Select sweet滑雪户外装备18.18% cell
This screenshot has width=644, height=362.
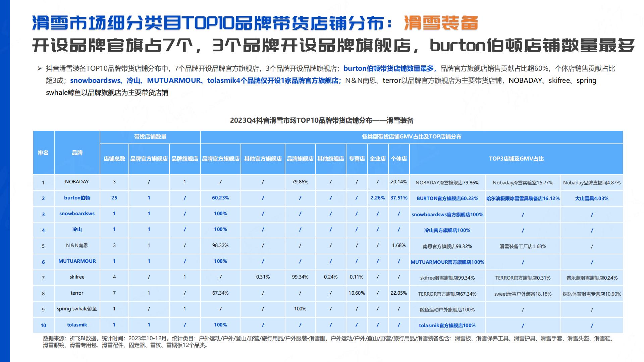point(523,294)
